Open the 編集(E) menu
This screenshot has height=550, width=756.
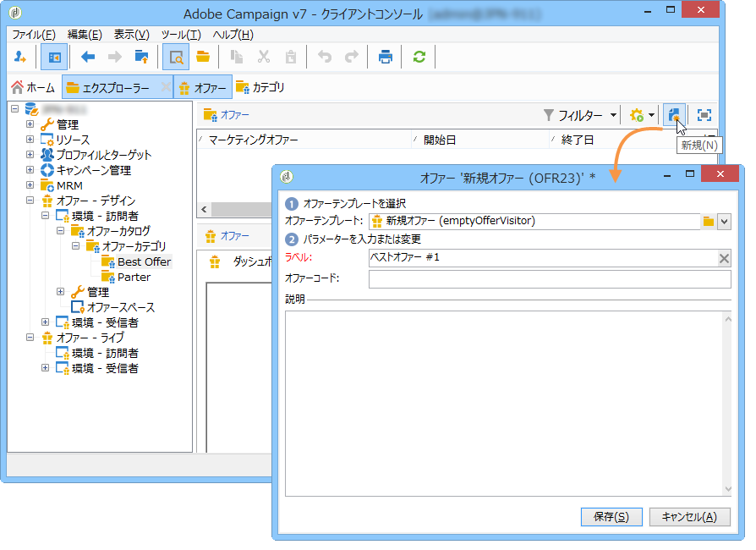[x=85, y=35]
